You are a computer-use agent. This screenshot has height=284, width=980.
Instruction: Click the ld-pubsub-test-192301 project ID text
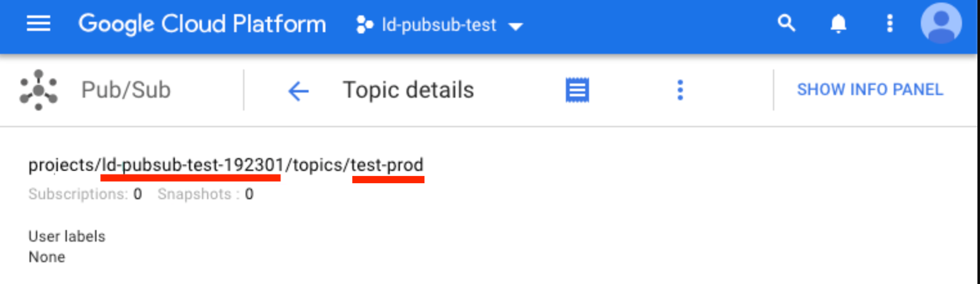(192, 166)
